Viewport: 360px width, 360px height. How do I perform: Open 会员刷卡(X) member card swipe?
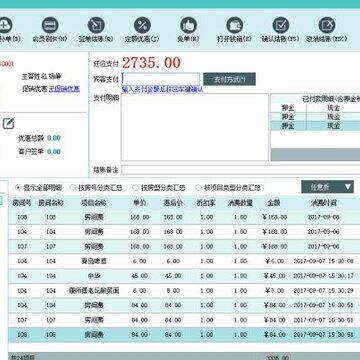50,25
